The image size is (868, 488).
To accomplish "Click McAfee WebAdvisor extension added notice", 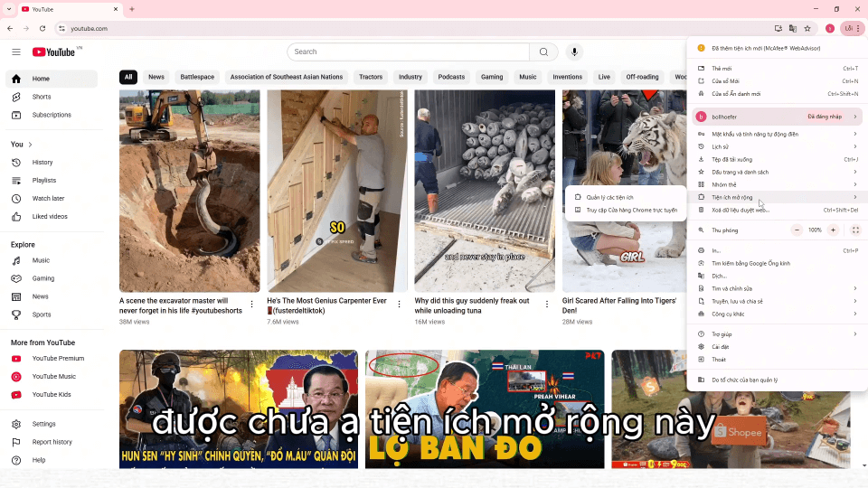I will [778, 48].
